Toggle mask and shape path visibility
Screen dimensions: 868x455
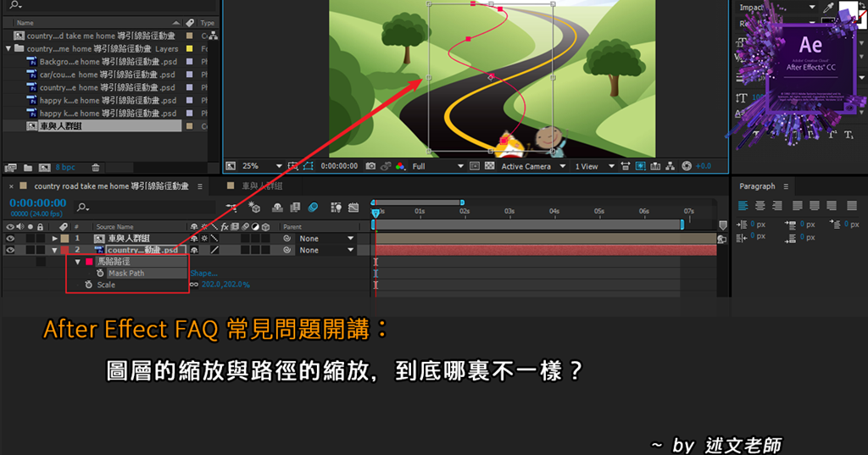point(309,166)
